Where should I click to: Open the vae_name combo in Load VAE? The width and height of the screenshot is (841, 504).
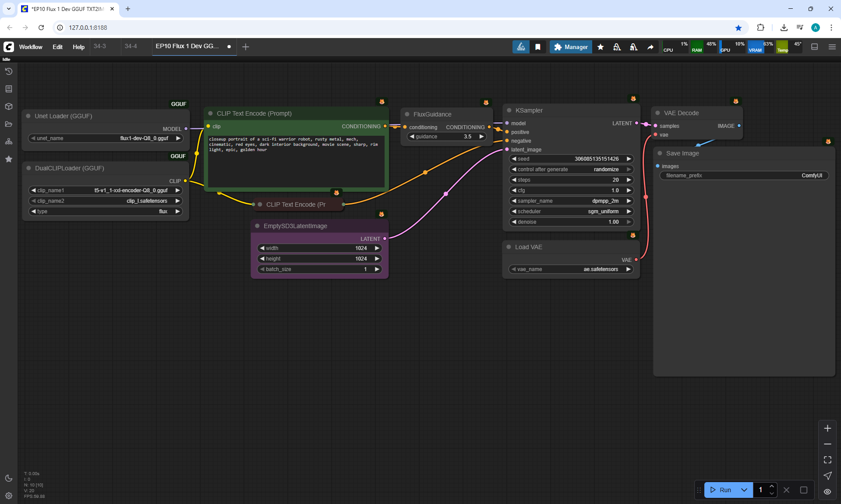(x=571, y=269)
